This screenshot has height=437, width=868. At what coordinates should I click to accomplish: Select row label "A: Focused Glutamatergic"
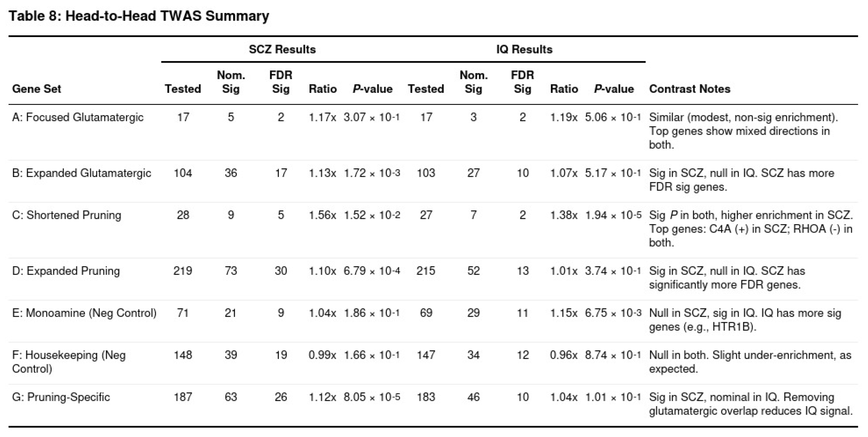[77, 117]
